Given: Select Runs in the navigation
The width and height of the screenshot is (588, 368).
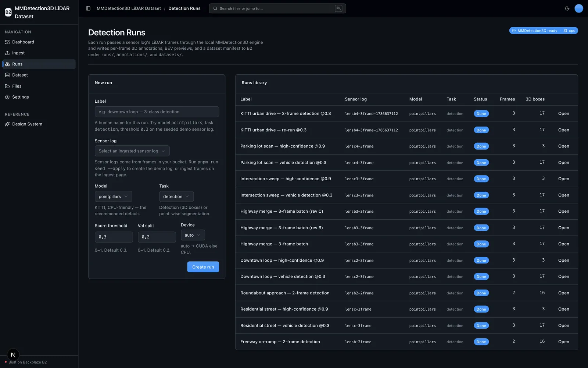Looking at the screenshot, I should (x=39, y=64).
